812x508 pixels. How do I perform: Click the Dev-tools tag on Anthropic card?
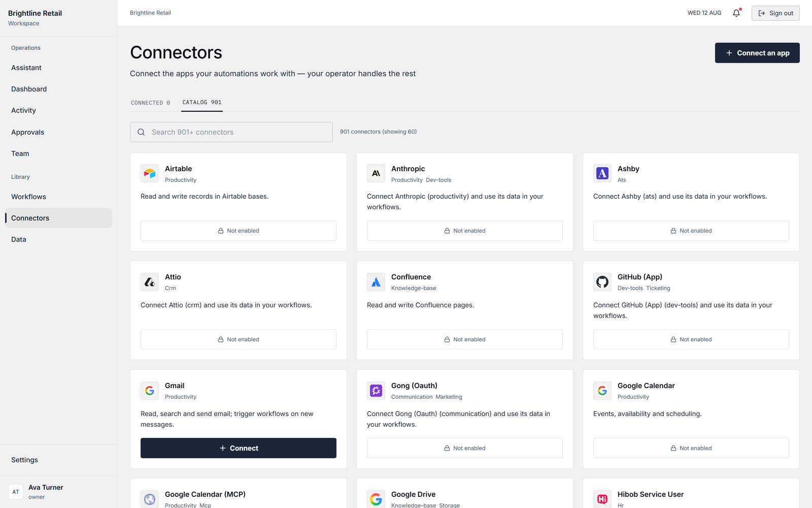point(438,180)
